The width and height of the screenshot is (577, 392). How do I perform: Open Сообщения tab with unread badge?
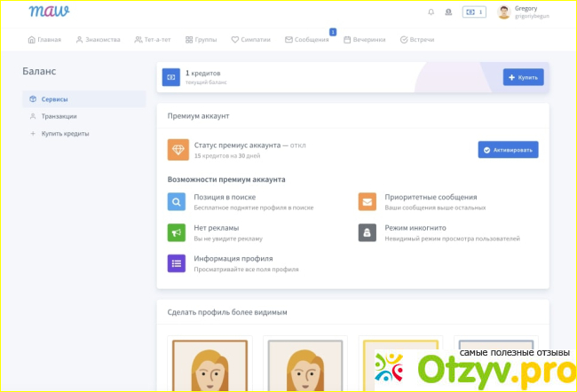pyautogui.click(x=306, y=40)
